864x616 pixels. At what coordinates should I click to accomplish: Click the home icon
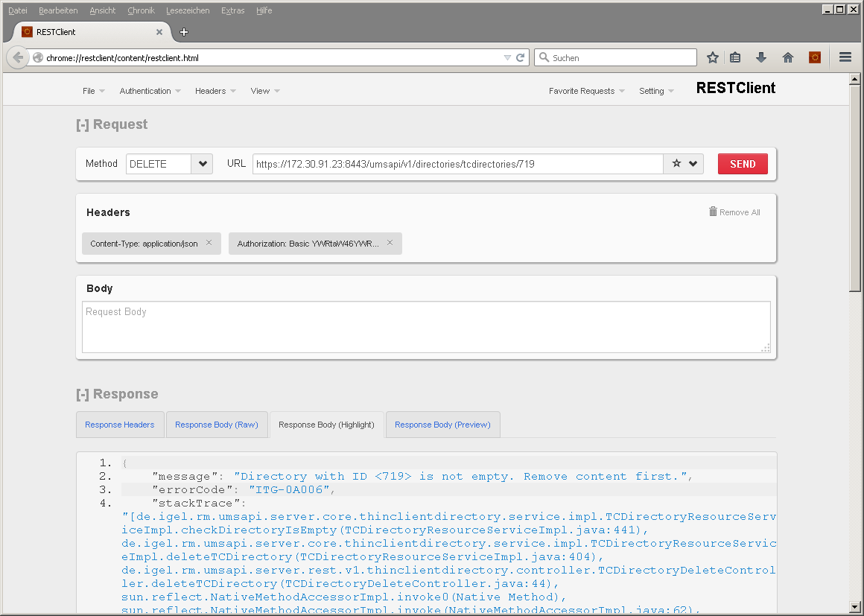[787, 57]
